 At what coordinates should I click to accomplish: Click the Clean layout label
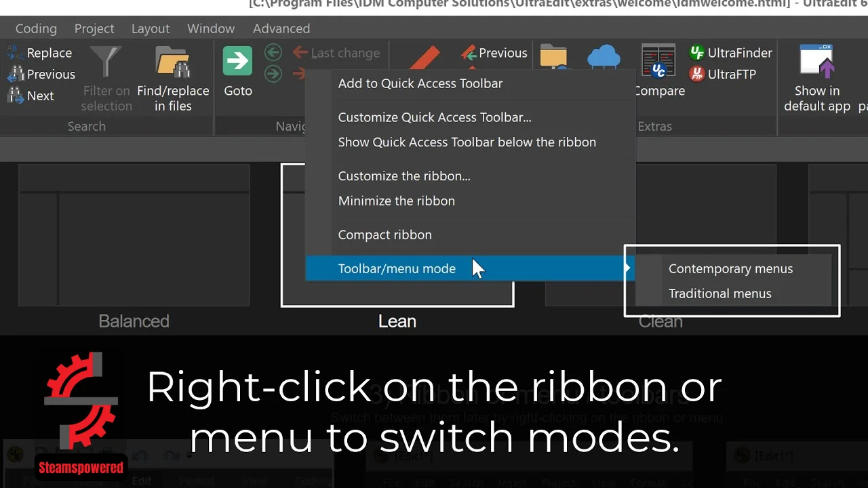click(x=660, y=321)
